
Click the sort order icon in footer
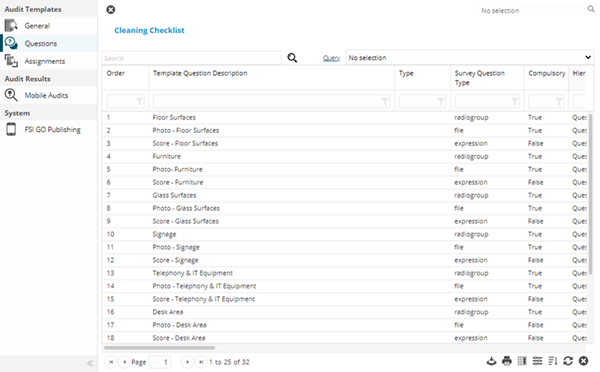[x=553, y=361]
